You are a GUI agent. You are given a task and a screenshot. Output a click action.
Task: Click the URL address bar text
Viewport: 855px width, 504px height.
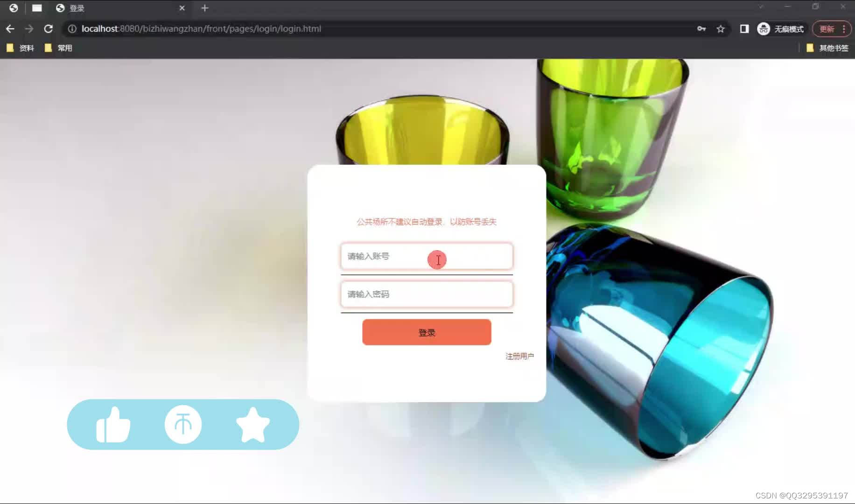coord(201,29)
